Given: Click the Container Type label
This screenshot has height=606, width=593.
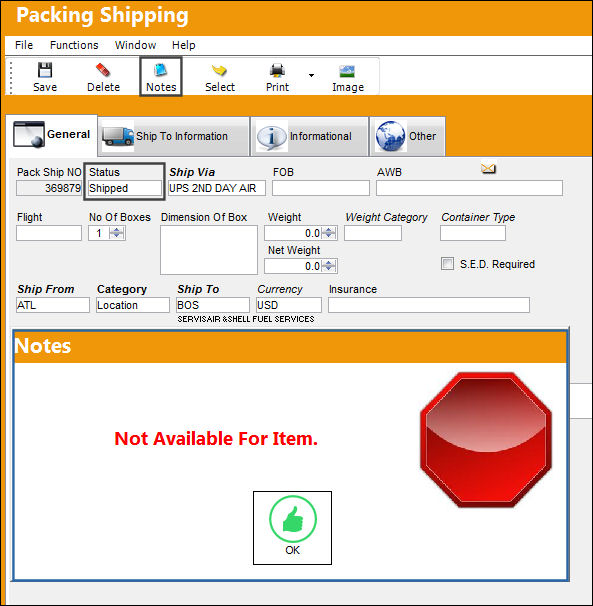Looking at the screenshot, I should pyautogui.click(x=478, y=217).
